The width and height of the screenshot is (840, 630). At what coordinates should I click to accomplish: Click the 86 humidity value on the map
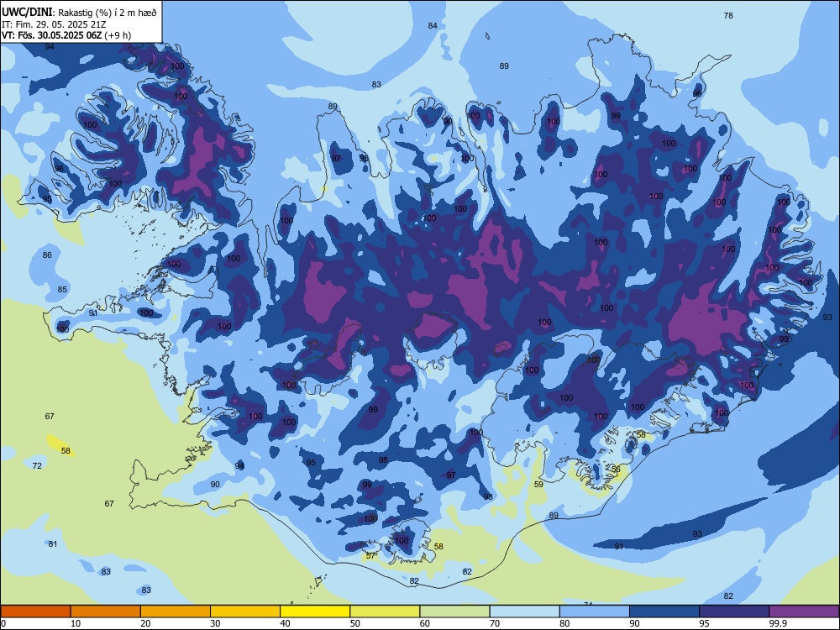pyautogui.click(x=47, y=255)
